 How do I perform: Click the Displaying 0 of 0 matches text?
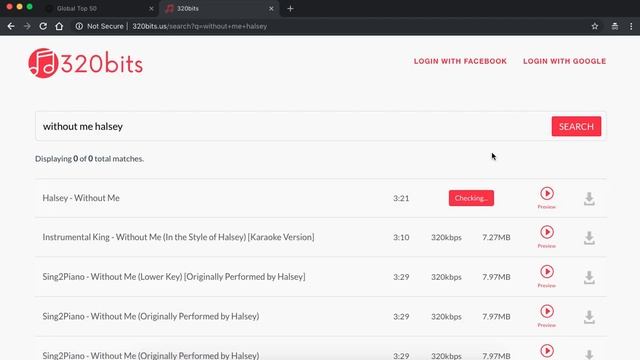[89, 159]
